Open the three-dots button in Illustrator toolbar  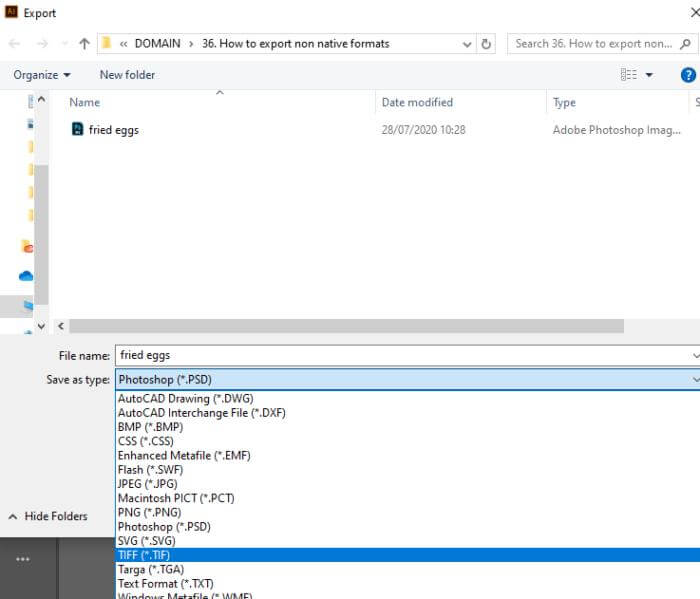(23, 559)
